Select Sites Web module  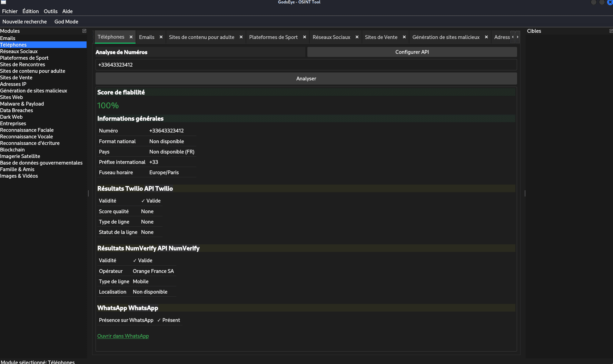[43, 97]
